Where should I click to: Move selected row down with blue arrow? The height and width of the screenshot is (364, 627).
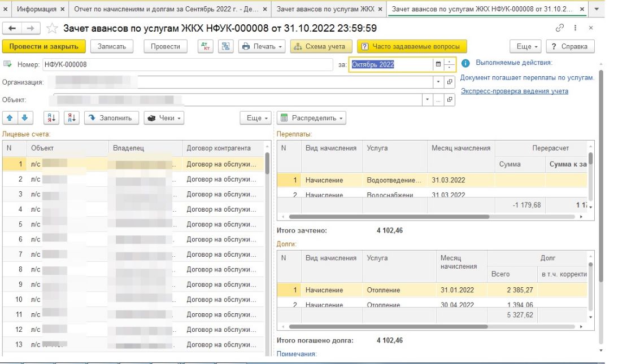click(x=25, y=118)
